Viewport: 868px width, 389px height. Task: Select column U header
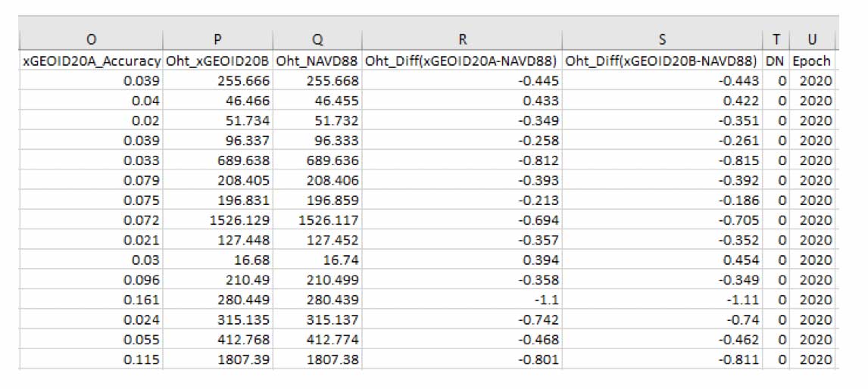click(x=811, y=40)
